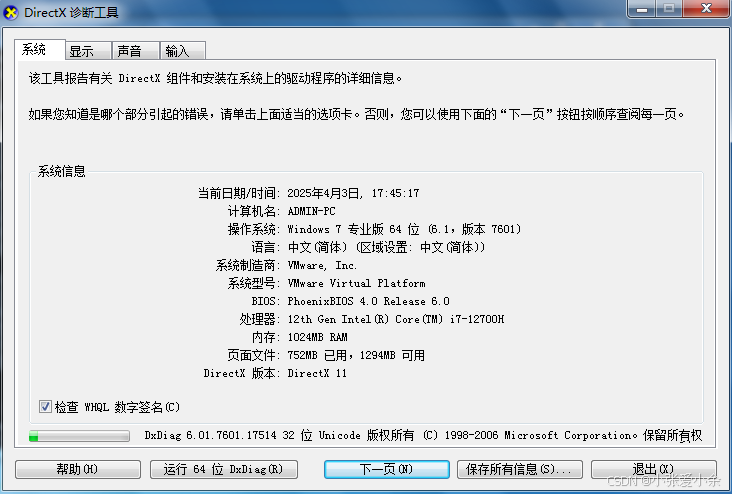732x494 pixels.
Task: Click the memory value 1024MB RAM
Action: pyautogui.click(x=317, y=337)
